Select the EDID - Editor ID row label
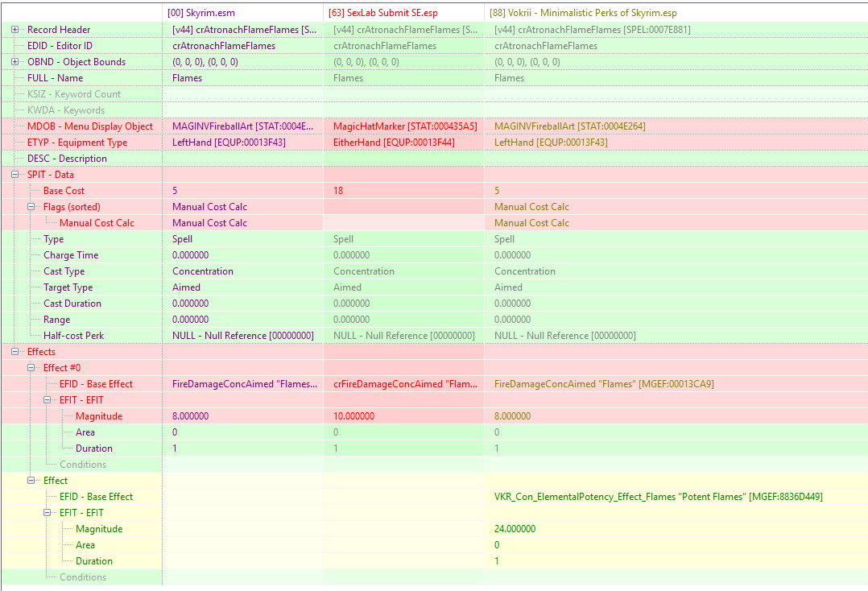This screenshot has width=868, height=591. pos(60,45)
